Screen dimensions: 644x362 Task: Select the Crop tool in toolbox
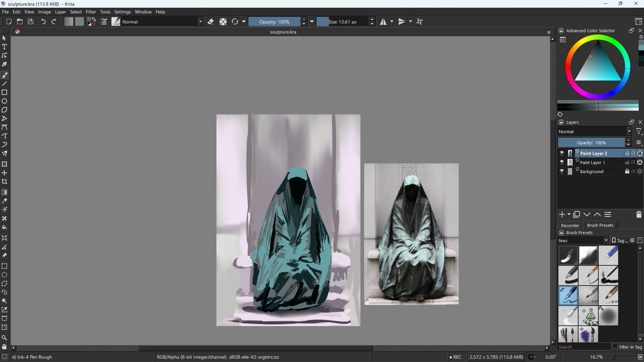click(x=4, y=182)
